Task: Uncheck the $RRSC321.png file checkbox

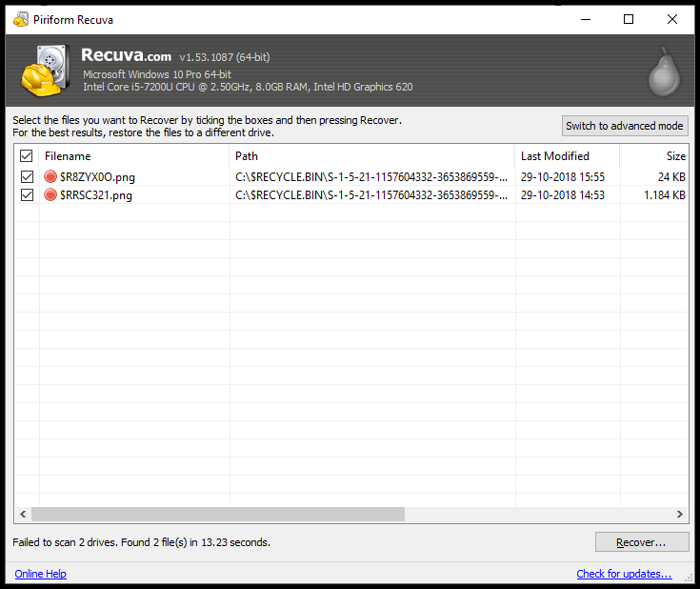Action: tap(27, 195)
